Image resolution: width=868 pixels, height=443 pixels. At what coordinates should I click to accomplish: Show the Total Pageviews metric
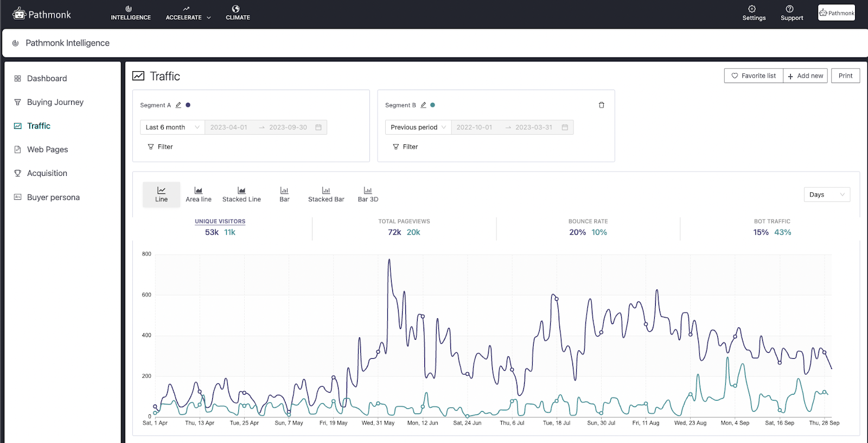coord(404,227)
